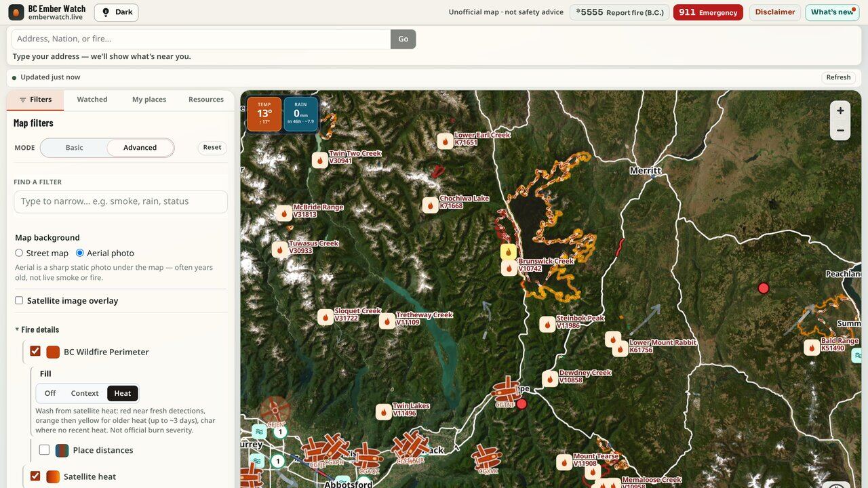
Task: Click the Lower Earl Creek fire marker
Action: (445, 141)
